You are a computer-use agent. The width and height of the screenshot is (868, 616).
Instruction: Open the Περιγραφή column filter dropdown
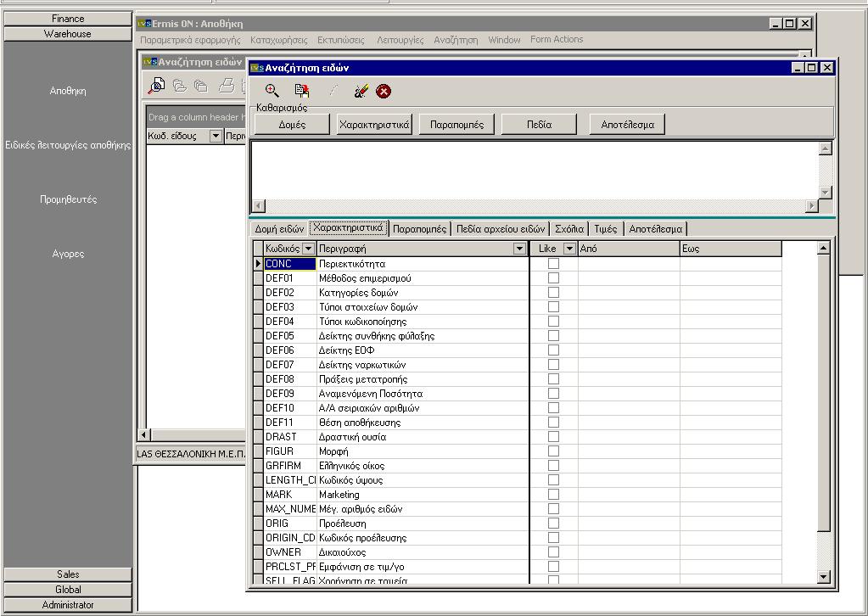pos(519,249)
